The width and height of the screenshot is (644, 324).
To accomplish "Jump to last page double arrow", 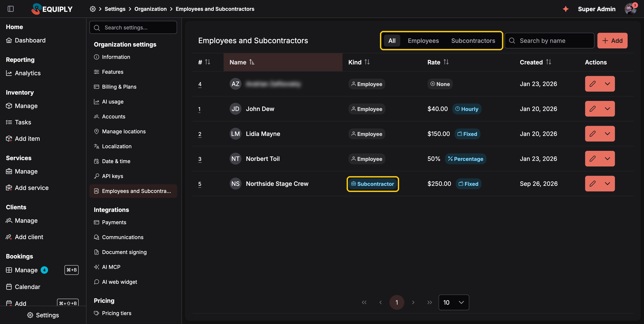I will [x=430, y=302].
